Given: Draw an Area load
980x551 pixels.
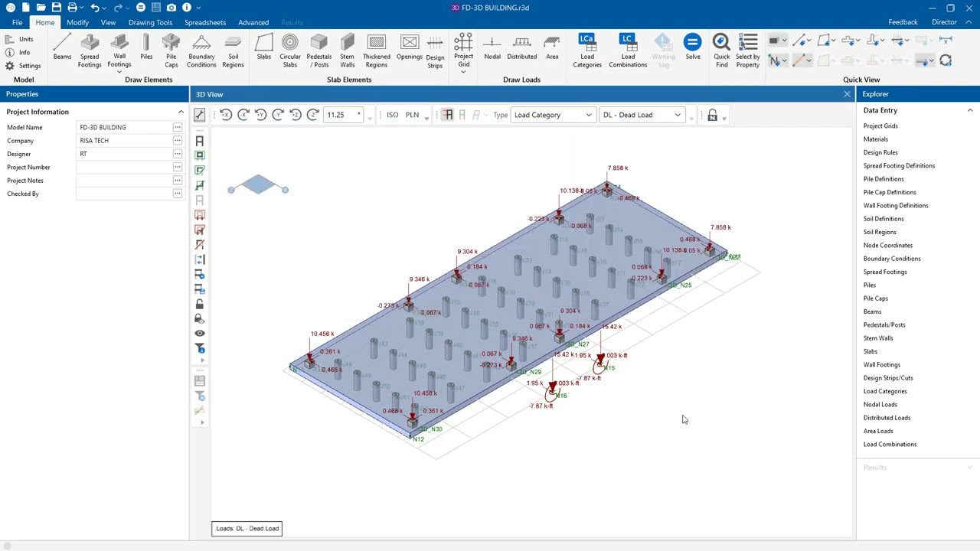Looking at the screenshot, I should point(552,48).
